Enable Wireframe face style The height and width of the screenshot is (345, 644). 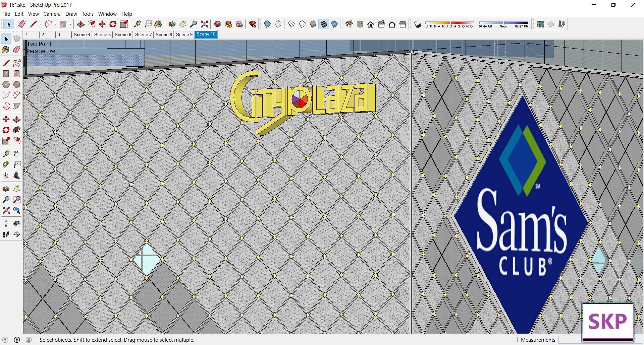(291, 24)
